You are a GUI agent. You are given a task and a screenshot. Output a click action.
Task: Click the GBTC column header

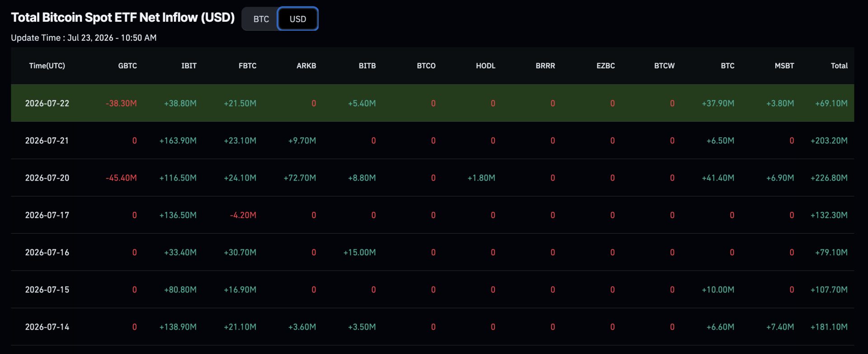click(x=127, y=66)
